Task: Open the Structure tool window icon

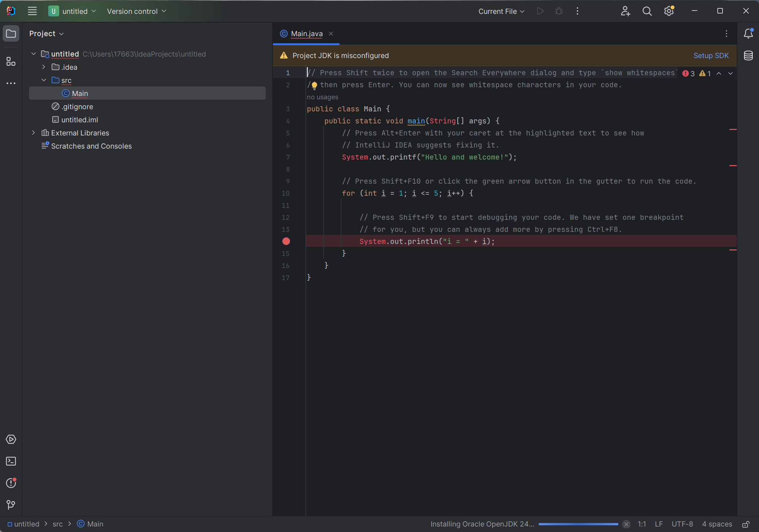Action: click(11, 62)
